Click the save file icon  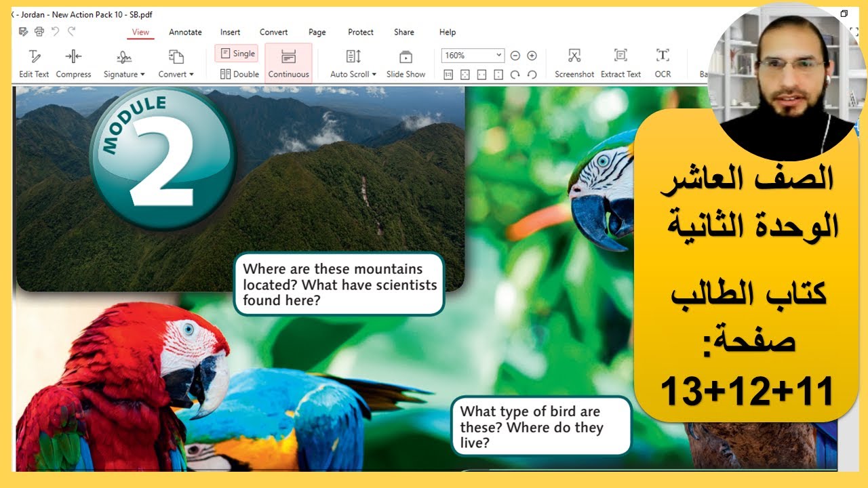click(x=24, y=32)
